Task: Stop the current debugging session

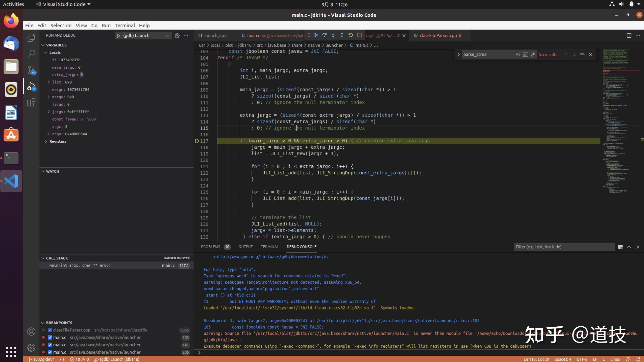Action: [x=359, y=35]
